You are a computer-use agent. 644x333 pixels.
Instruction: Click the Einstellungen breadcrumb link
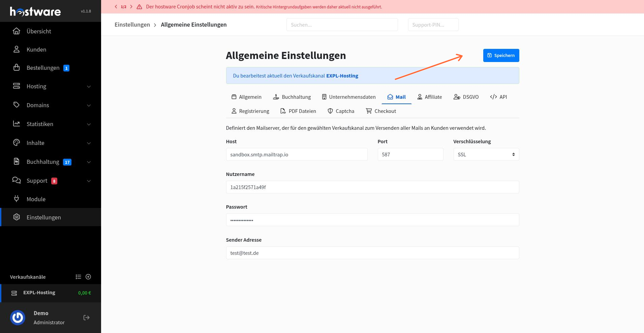pos(132,25)
